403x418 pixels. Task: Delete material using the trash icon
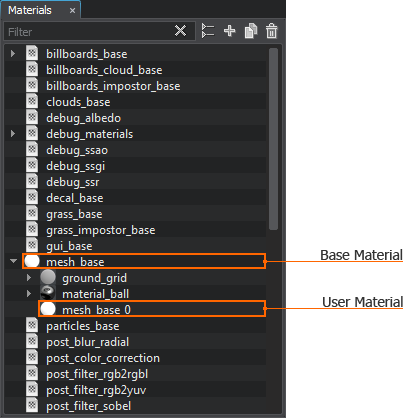coord(271,31)
